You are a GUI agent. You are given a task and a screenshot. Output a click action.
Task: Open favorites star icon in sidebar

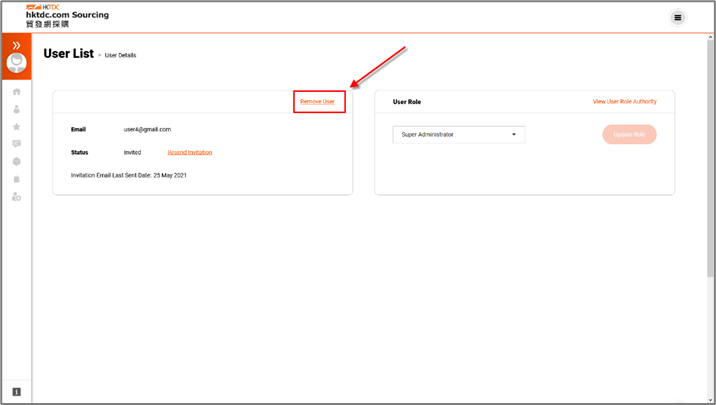pos(16,127)
